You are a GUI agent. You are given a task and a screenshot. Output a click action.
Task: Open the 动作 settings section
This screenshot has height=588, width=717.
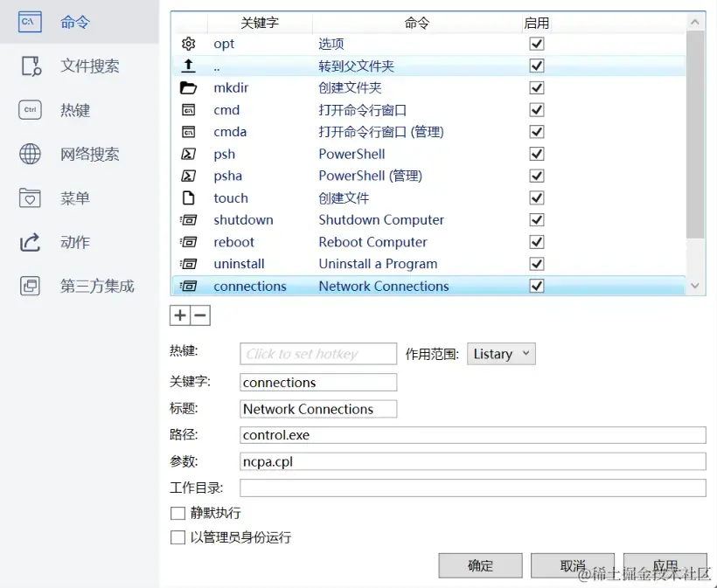pyautogui.click(x=79, y=242)
